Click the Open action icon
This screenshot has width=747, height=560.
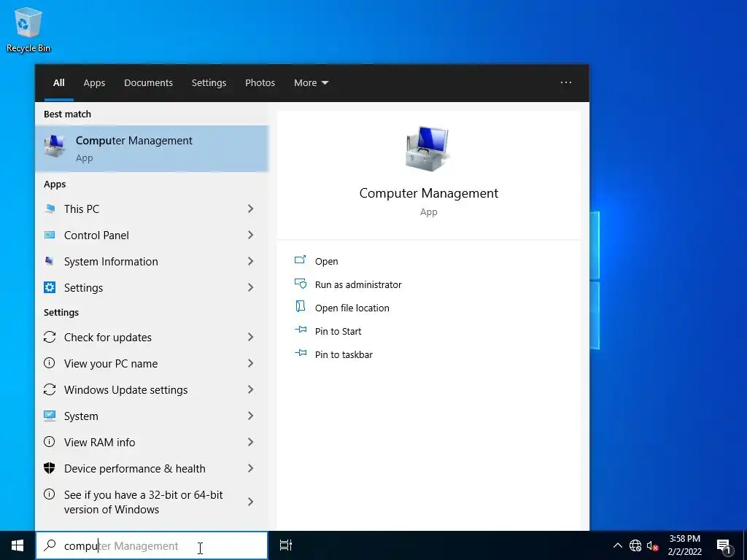300,260
